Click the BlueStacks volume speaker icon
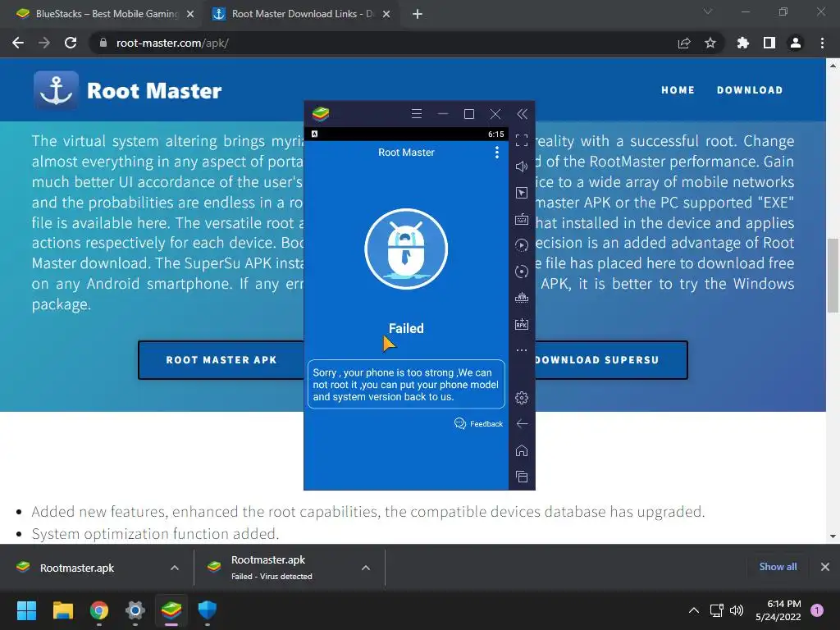840x630 pixels. pyautogui.click(x=521, y=167)
